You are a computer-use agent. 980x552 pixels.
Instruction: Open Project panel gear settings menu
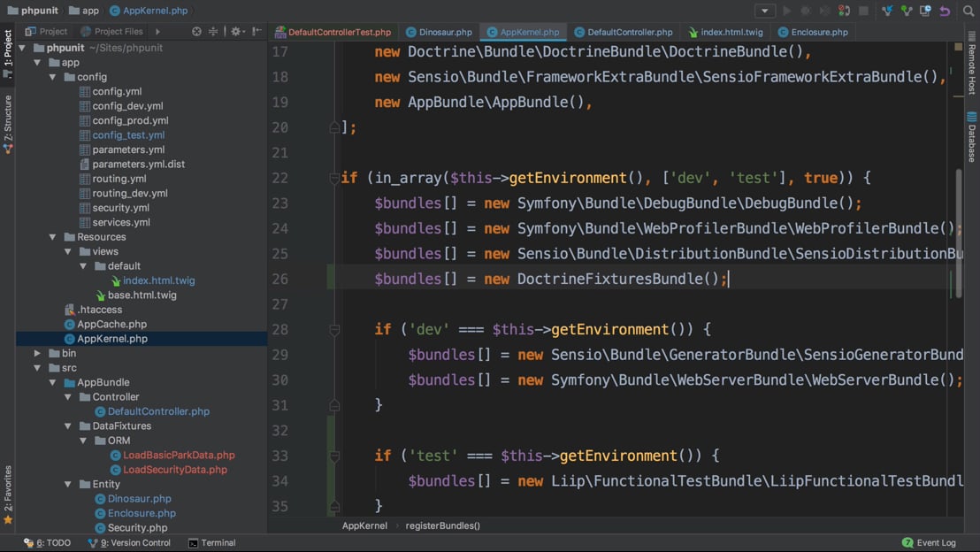pos(237,31)
